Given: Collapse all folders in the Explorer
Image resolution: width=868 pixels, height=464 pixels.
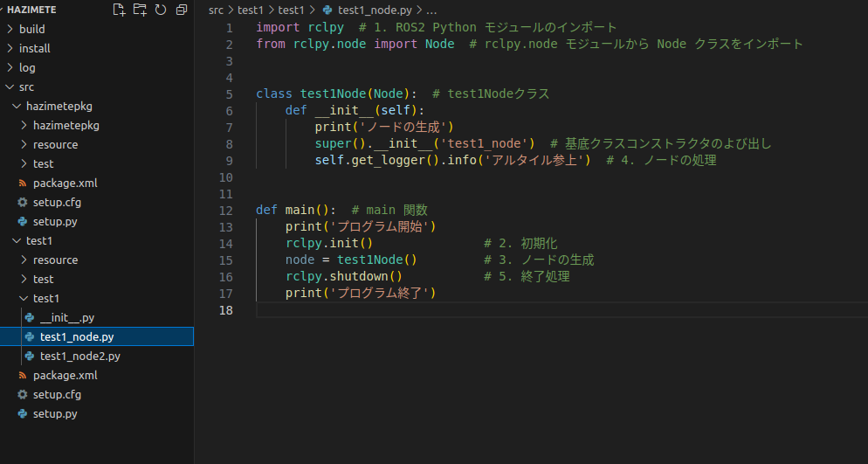Looking at the screenshot, I should click(x=181, y=10).
